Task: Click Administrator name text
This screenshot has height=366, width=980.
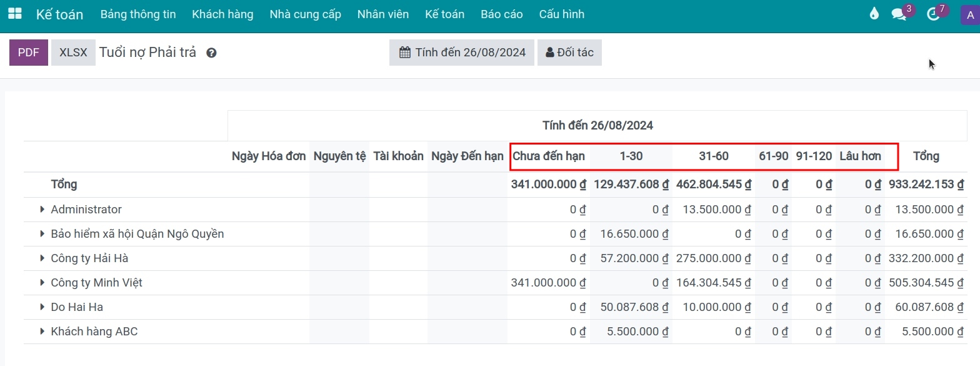Action: tap(86, 209)
